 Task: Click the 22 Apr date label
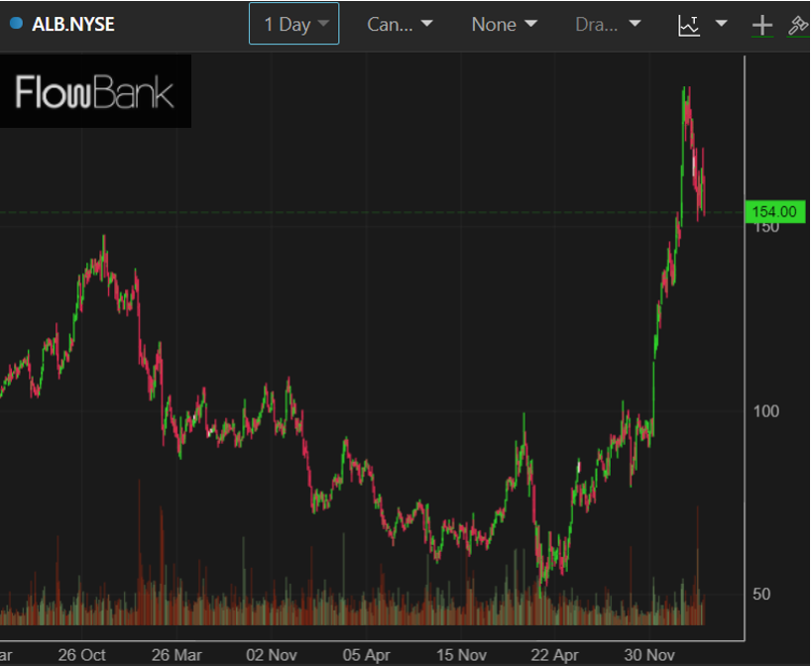(554, 655)
